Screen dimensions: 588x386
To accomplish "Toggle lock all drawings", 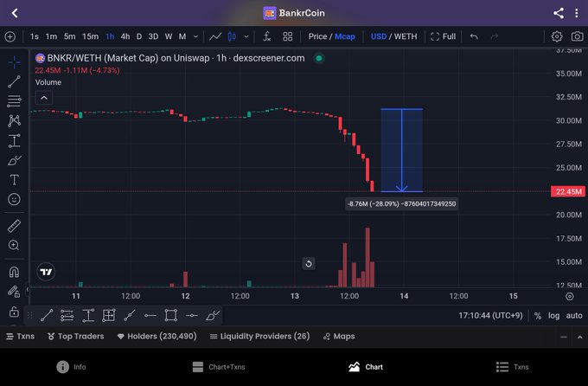I will (x=14, y=312).
